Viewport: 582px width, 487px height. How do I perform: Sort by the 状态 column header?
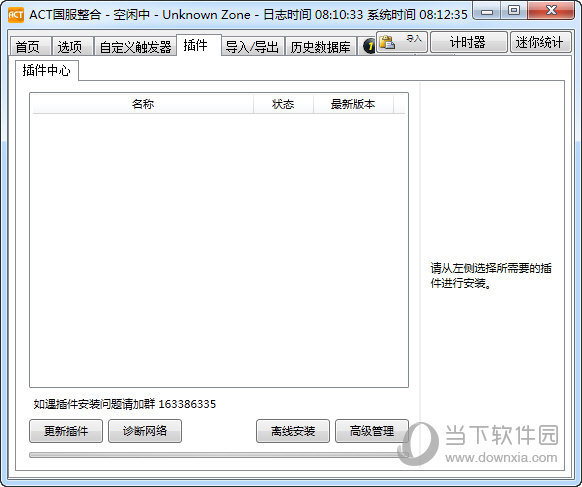[283, 104]
